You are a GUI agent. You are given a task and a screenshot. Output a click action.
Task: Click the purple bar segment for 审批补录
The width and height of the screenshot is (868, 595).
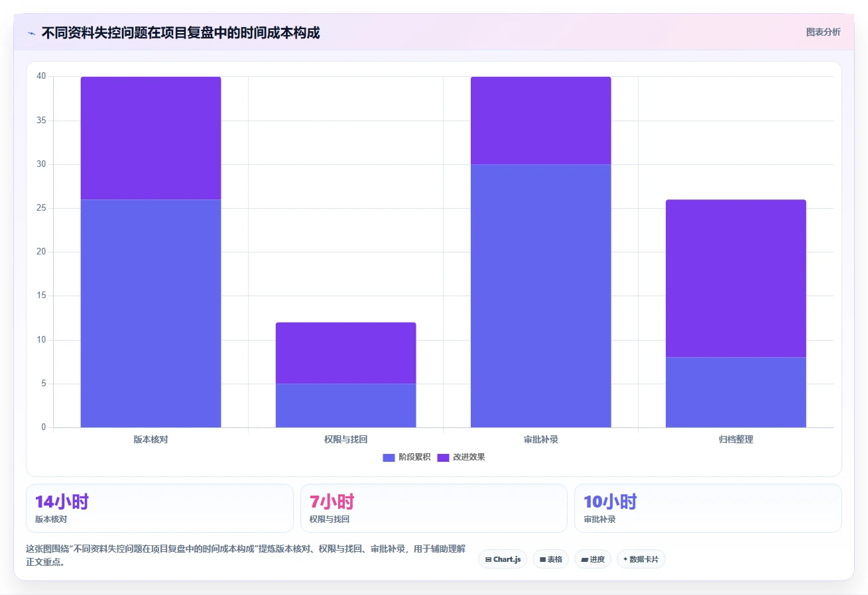coord(540,121)
